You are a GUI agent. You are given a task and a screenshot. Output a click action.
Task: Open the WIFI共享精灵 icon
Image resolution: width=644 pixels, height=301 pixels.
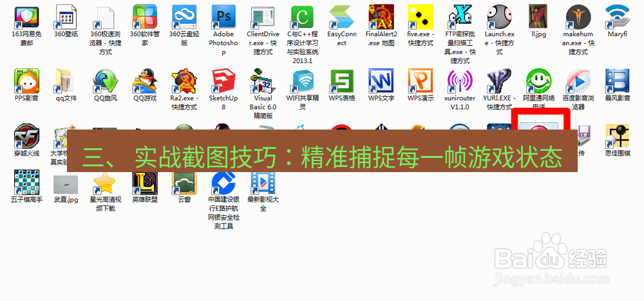[303, 81]
